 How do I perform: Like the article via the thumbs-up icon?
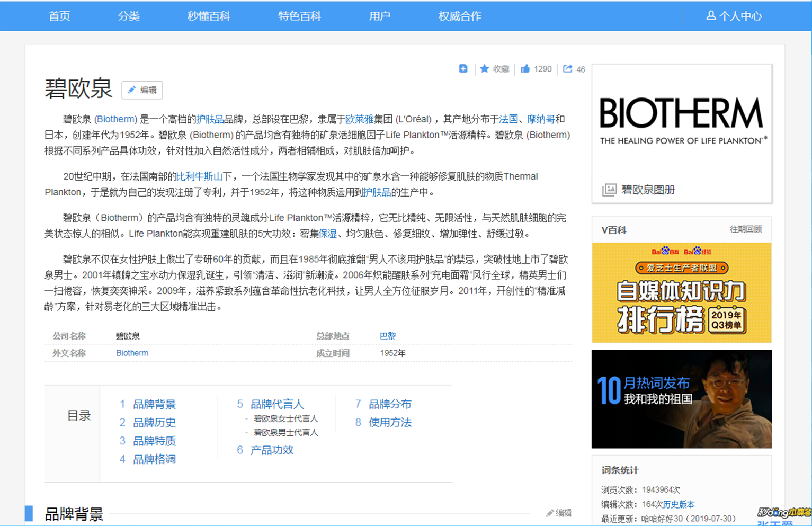click(x=525, y=69)
